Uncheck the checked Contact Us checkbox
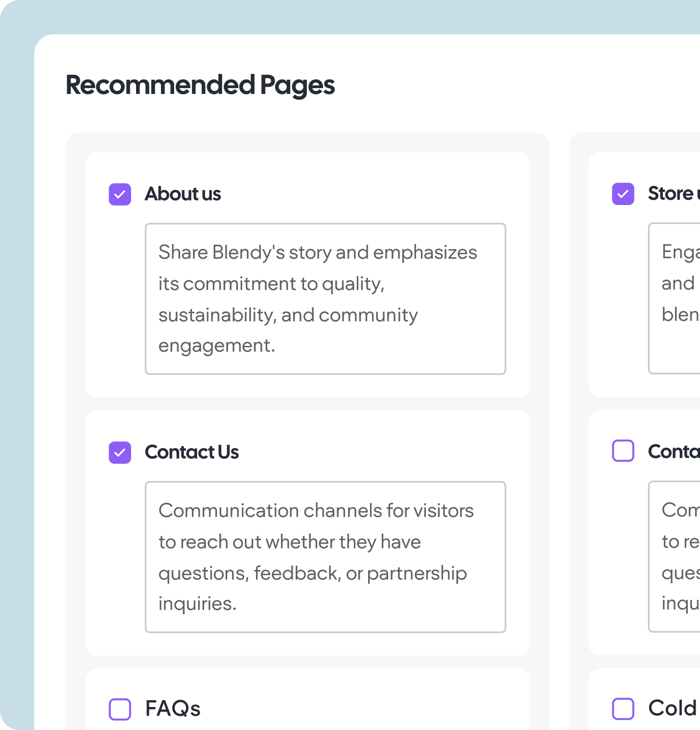This screenshot has height=730, width=700. click(120, 453)
